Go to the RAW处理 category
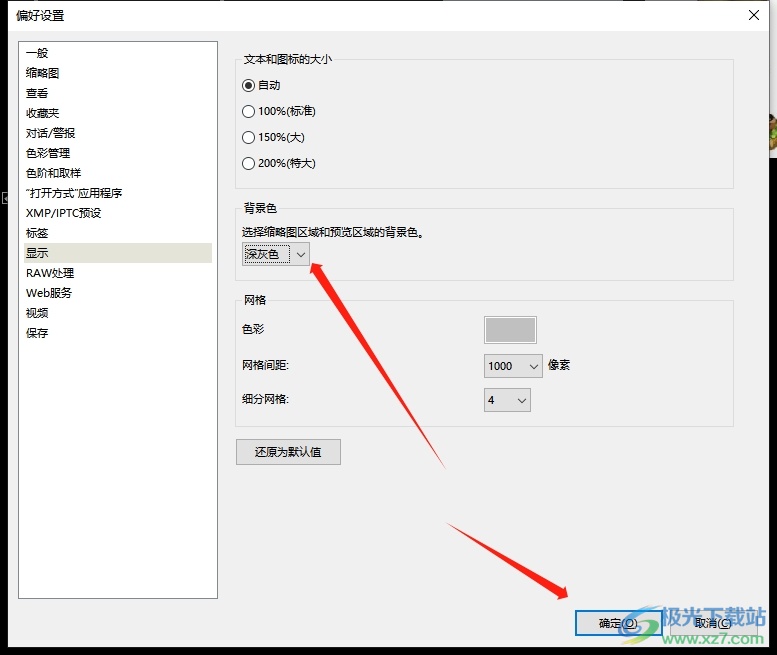The width and height of the screenshot is (777, 655). coord(118,273)
